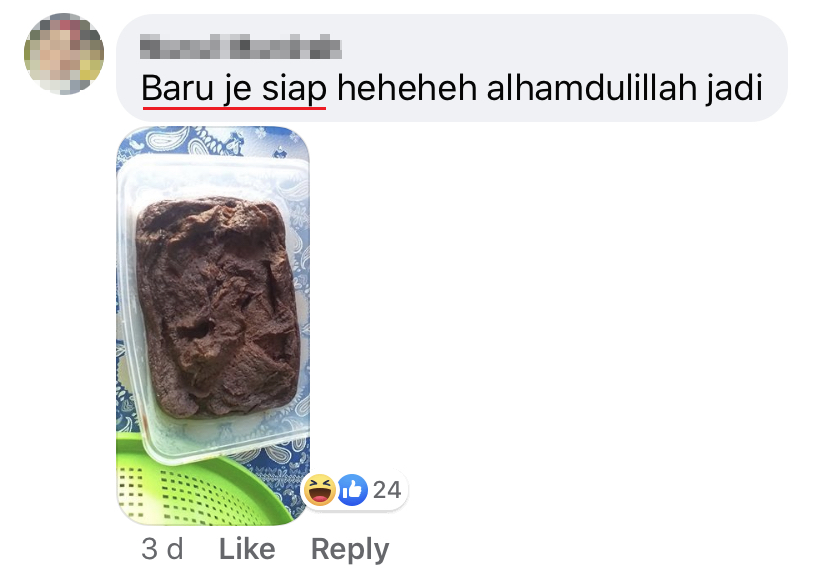Screen dimensions: 828x574
Task: Click the chocolate cake inside the container
Action: pyautogui.click(x=218, y=306)
